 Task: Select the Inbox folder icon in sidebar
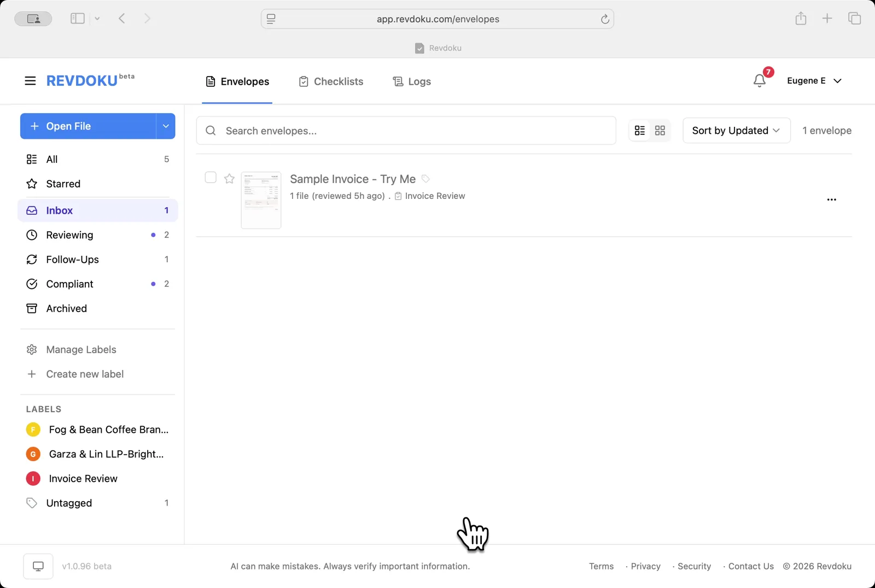pos(32,210)
